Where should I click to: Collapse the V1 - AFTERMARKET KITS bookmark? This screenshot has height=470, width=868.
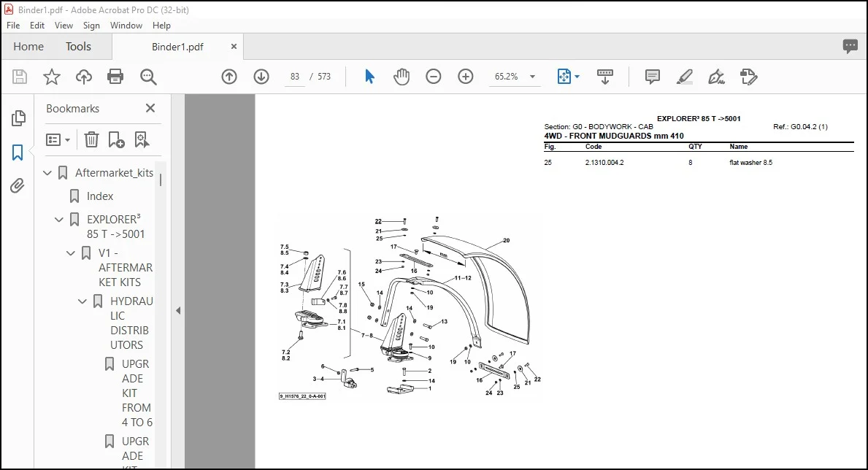tap(71, 253)
